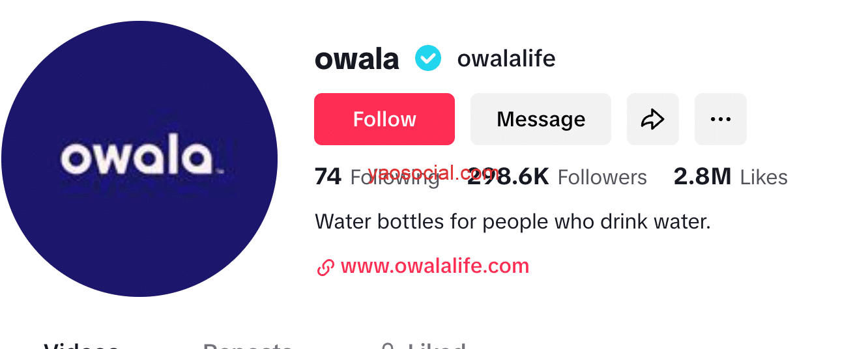Image resolution: width=868 pixels, height=349 pixels.
Task: Open the owala circular profile picture
Action: tap(139, 159)
